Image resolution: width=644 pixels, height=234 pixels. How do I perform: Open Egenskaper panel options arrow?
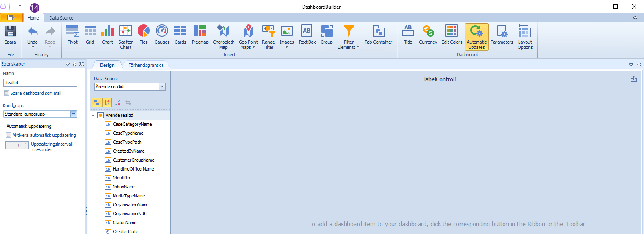68,64
